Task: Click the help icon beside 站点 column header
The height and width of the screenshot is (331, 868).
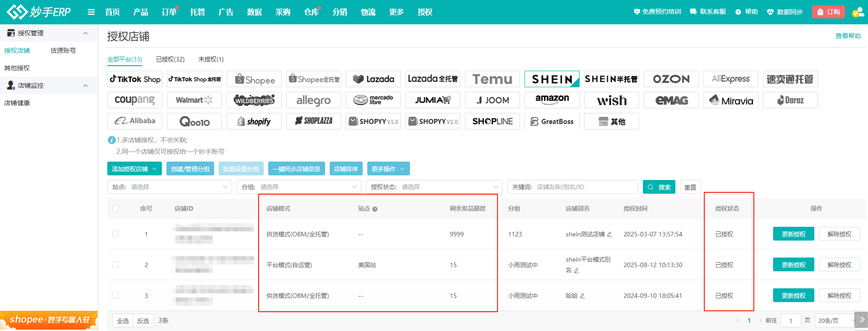Action: (375, 209)
